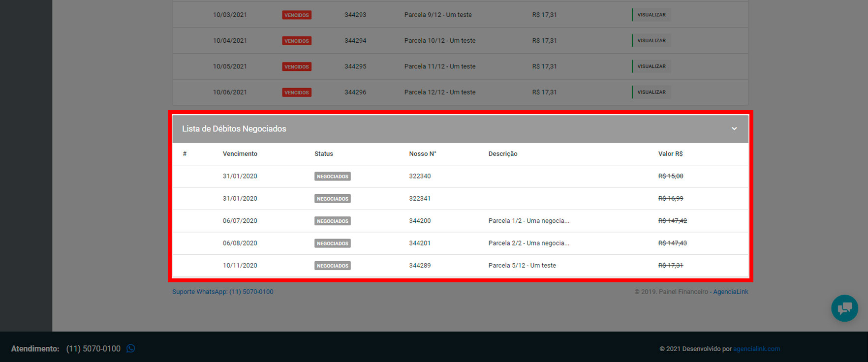
Task: Click the Valor R$ column header
Action: tap(670, 154)
